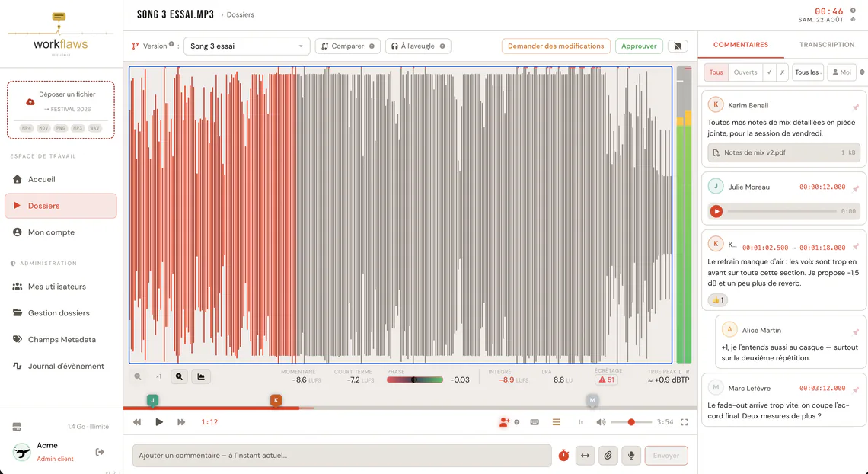Go to Accueil in the sidebar
The height and width of the screenshot is (474, 868).
(61, 179)
